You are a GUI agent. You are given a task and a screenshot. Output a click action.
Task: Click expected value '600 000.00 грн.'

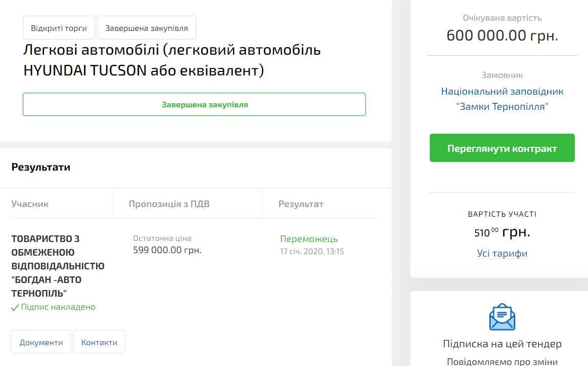[x=502, y=35]
